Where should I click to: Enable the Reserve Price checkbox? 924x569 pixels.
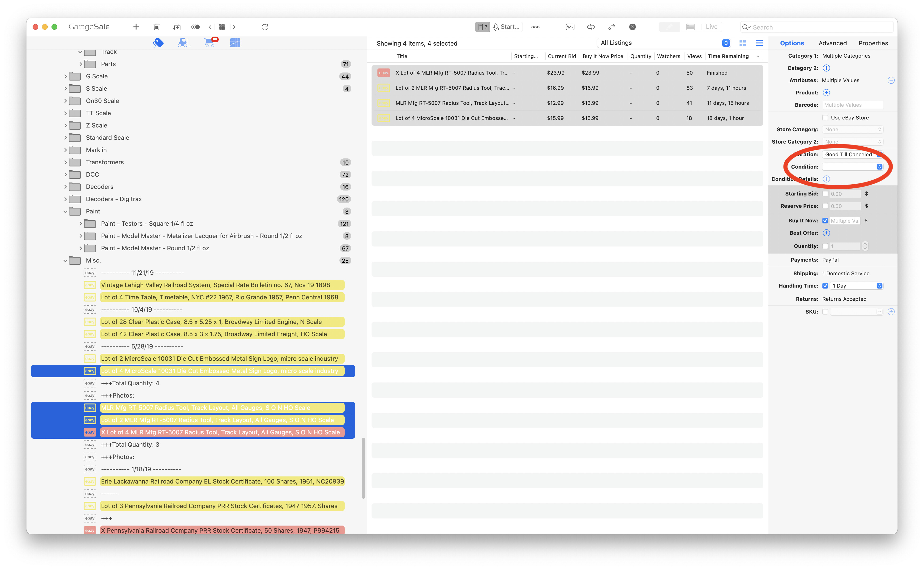(x=825, y=206)
